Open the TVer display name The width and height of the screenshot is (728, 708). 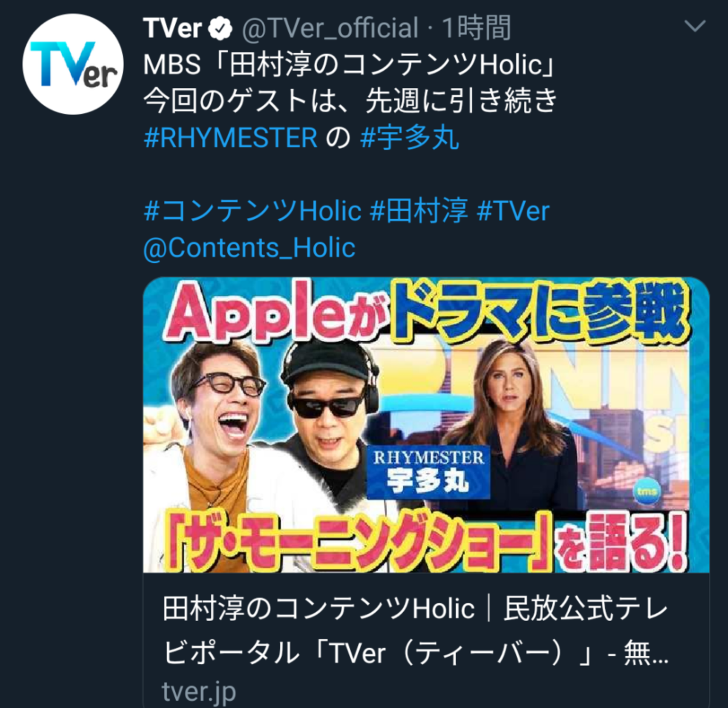tap(172, 28)
